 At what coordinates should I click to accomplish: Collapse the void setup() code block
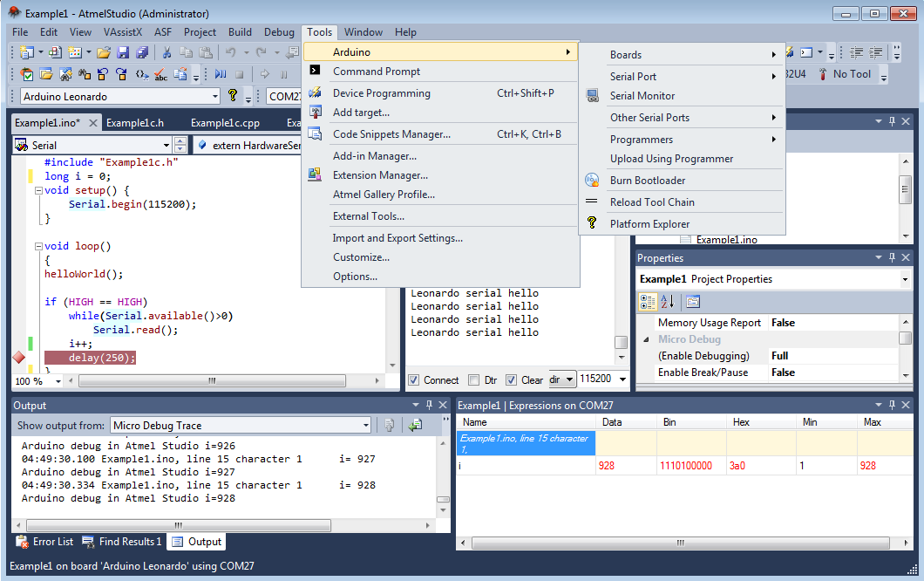point(38,190)
